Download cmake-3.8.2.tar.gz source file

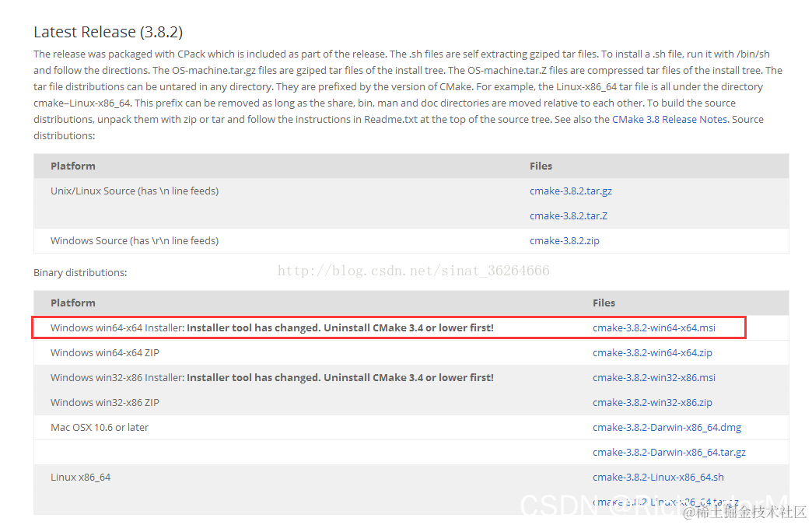tap(571, 191)
